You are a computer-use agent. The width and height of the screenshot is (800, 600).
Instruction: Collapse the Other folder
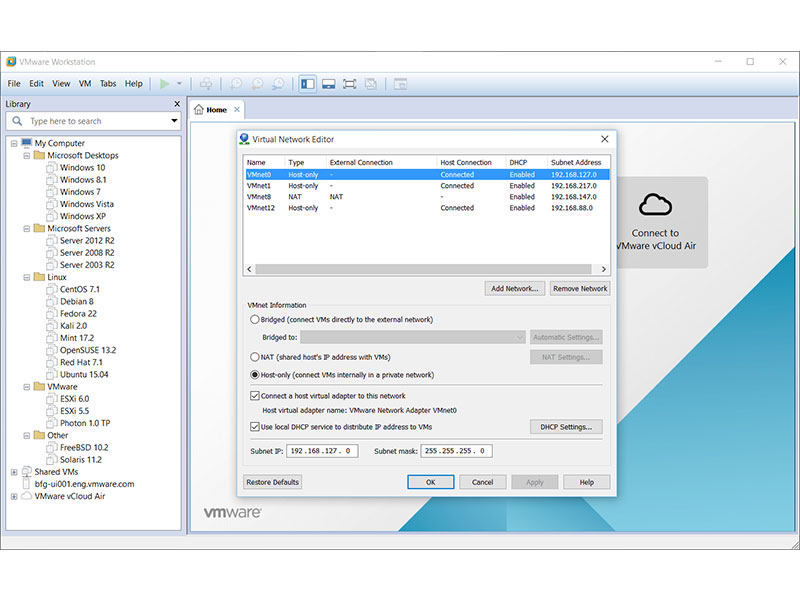27,435
